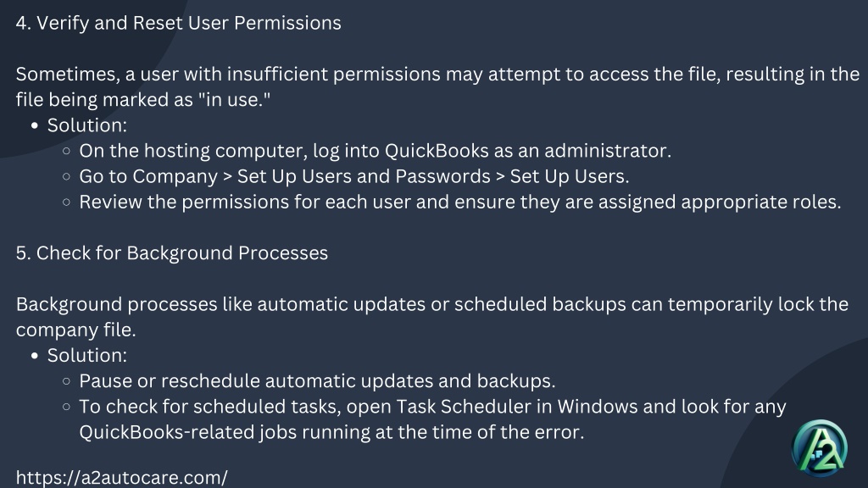Click the Review the permissions line
The width and height of the screenshot is (868, 488).
coord(460,202)
